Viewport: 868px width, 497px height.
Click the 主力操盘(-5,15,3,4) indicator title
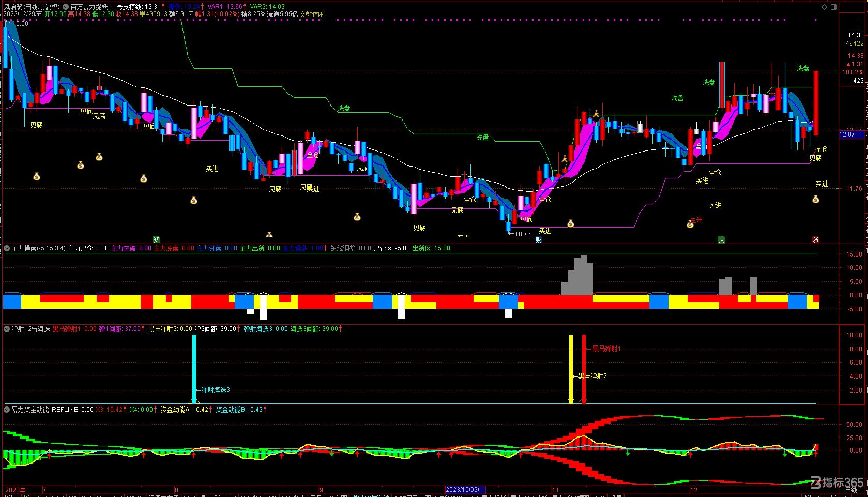39,248
